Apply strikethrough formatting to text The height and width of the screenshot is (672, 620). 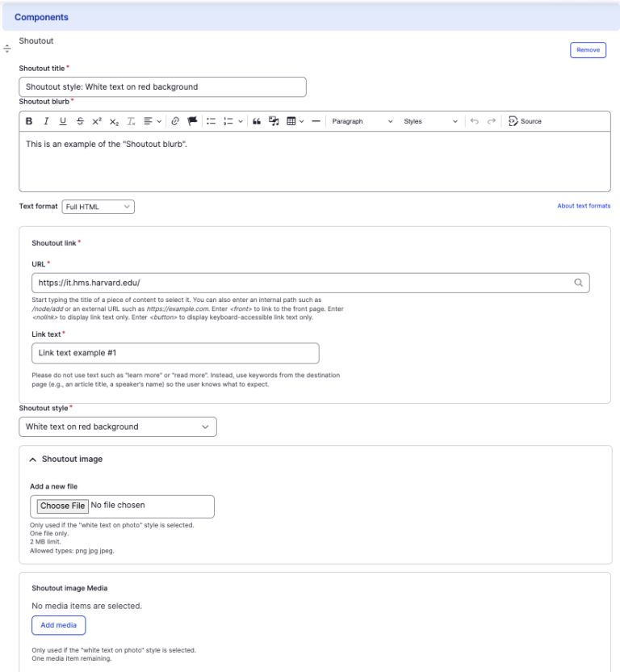coord(80,121)
